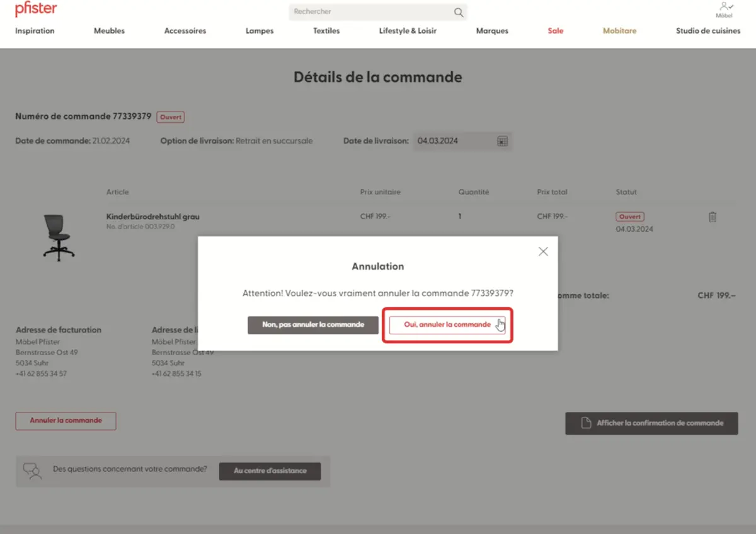756x534 pixels.
Task: Click the Rechercher search field
Action: (372, 12)
